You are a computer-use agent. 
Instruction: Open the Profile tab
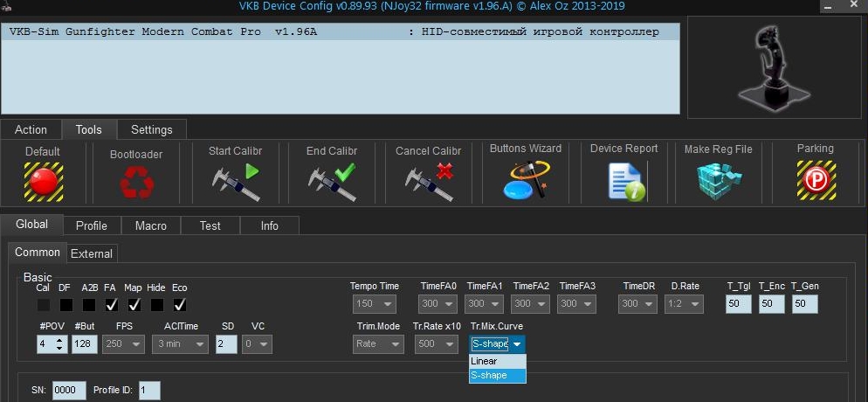[91, 225]
